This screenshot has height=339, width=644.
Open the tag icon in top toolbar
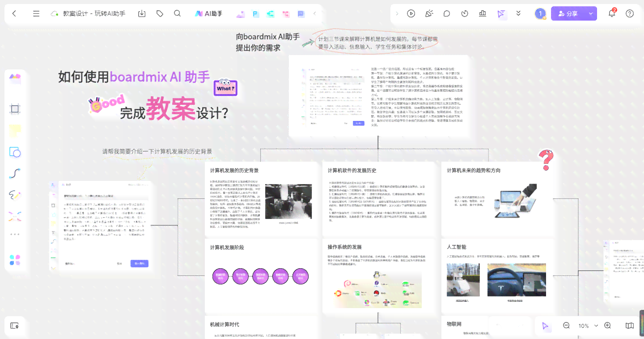click(x=160, y=13)
